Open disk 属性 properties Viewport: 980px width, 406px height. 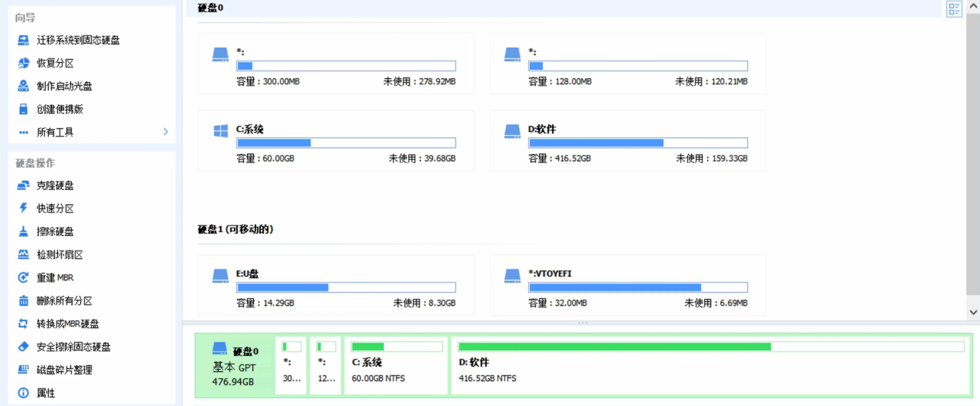[x=45, y=393]
